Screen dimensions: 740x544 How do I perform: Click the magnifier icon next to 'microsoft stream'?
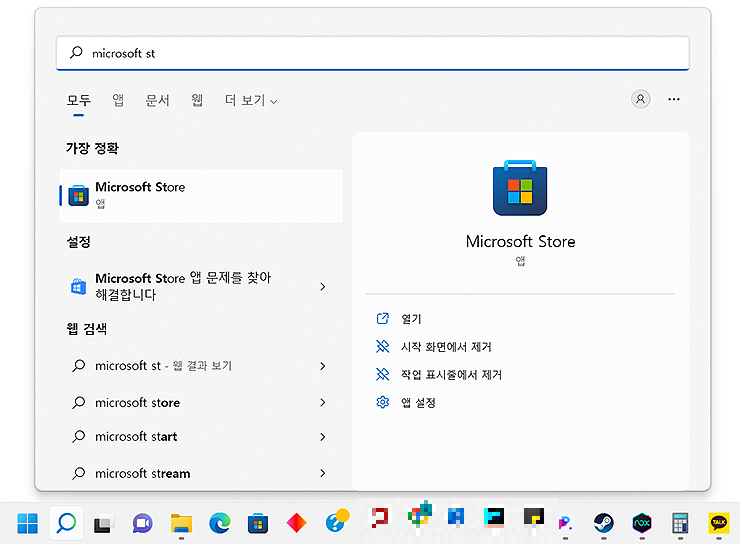[x=78, y=473]
